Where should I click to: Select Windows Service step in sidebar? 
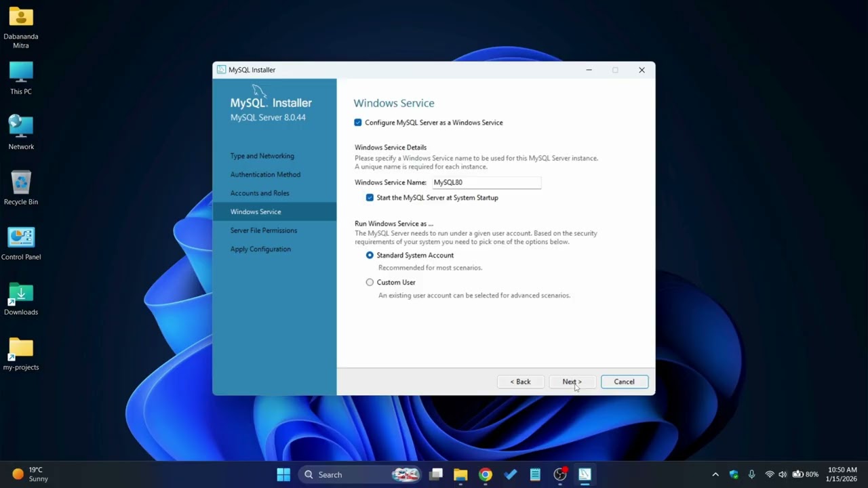(274, 211)
